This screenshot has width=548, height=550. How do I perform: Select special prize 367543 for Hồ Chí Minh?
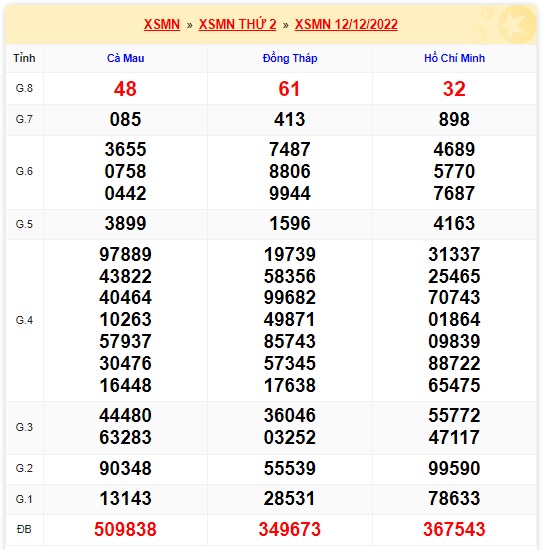point(454,529)
